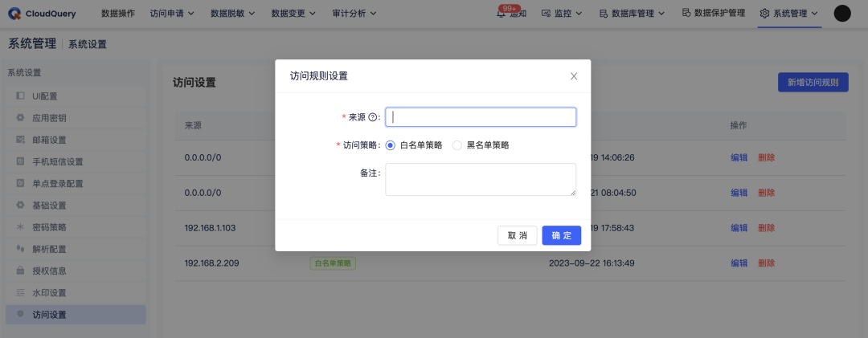This screenshot has width=868, height=338.
Task: Click the gear icon beside 系统管理
Action: pyautogui.click(x=764, y=14)
